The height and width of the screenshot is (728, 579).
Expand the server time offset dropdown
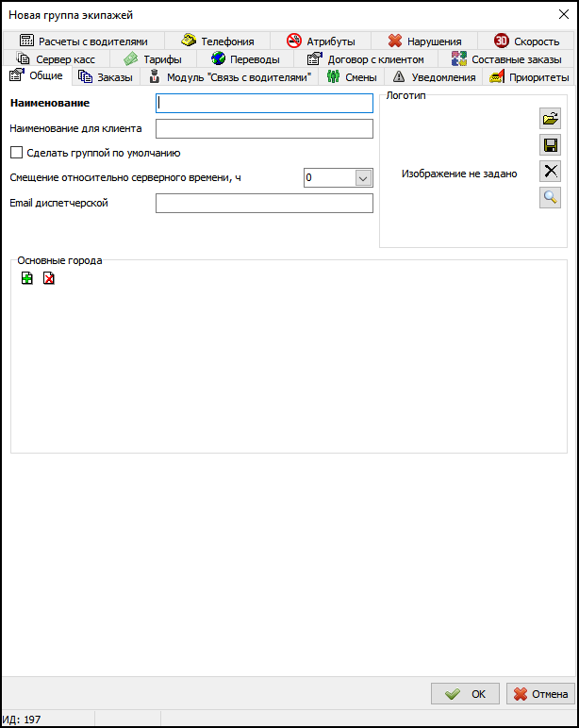pos(363,178)
